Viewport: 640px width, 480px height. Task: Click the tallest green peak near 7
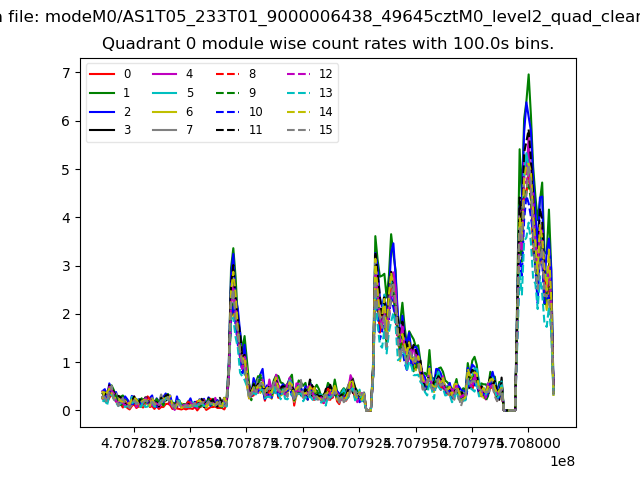pyautogui.click(x=529, y=75)
